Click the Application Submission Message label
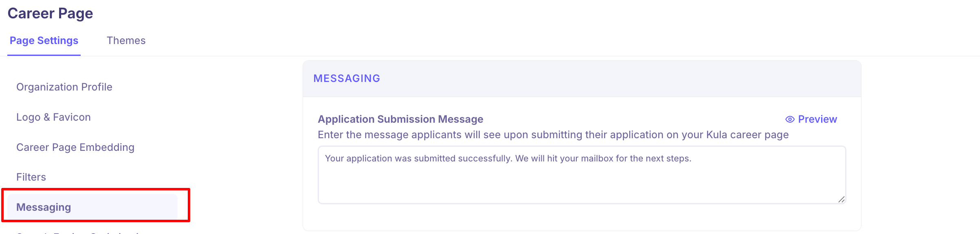The height and width of the screenshot is (234, 980). (400, 119)
